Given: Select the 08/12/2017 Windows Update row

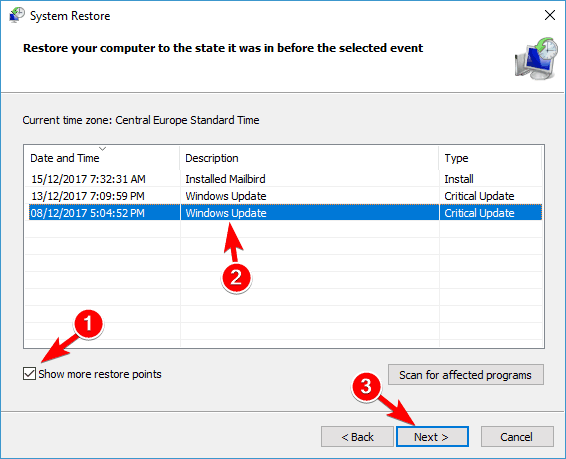Looking at the screenshot, I should [283, 213].
